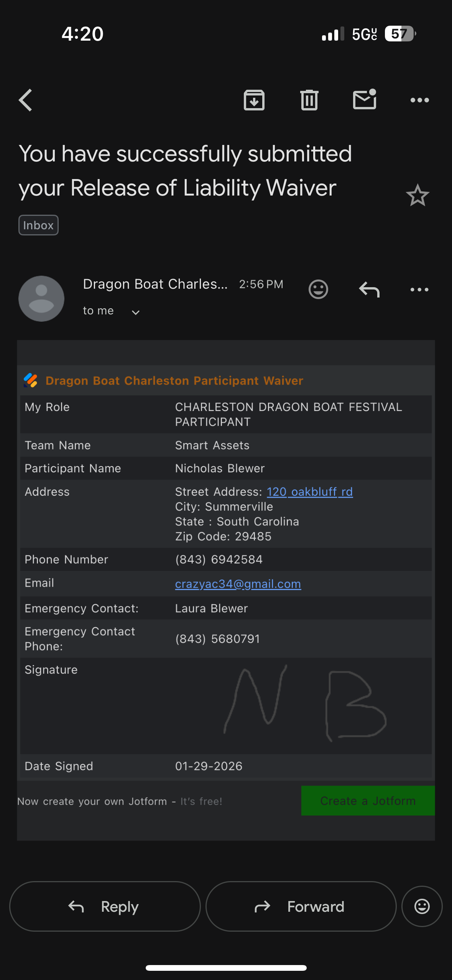This screenshot has height=980, width=452.
Task: Tap the Jotform logo in waiver header
Action: [31, 380]
